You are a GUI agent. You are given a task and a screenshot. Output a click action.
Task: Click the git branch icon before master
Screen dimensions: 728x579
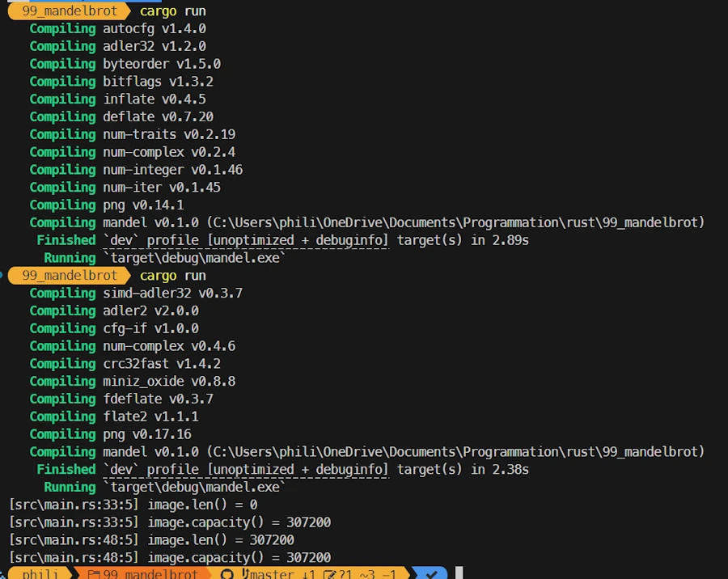tap(244, 574)
